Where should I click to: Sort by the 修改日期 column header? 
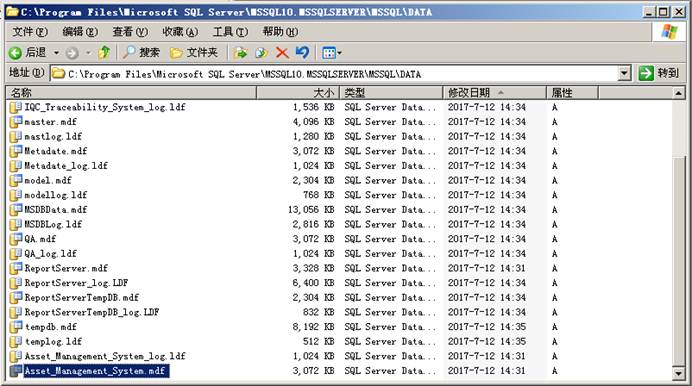[x=495, y=93]
